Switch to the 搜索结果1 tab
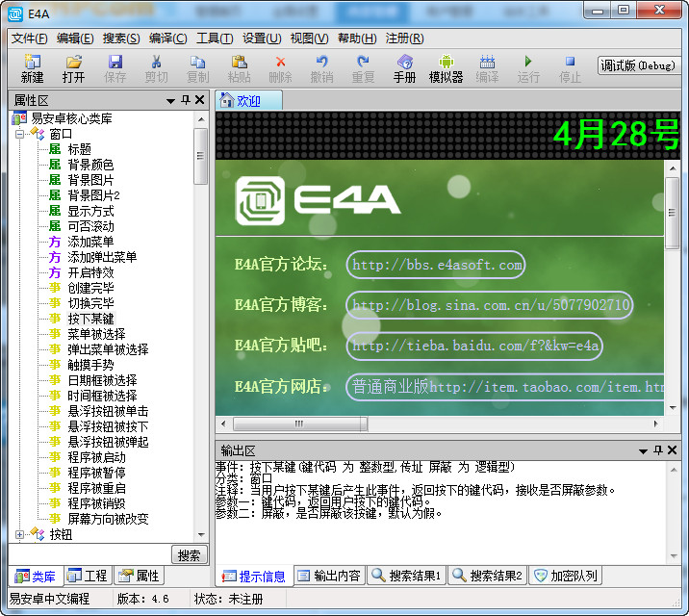Viewport: 689px width, 616px height. 406,576
